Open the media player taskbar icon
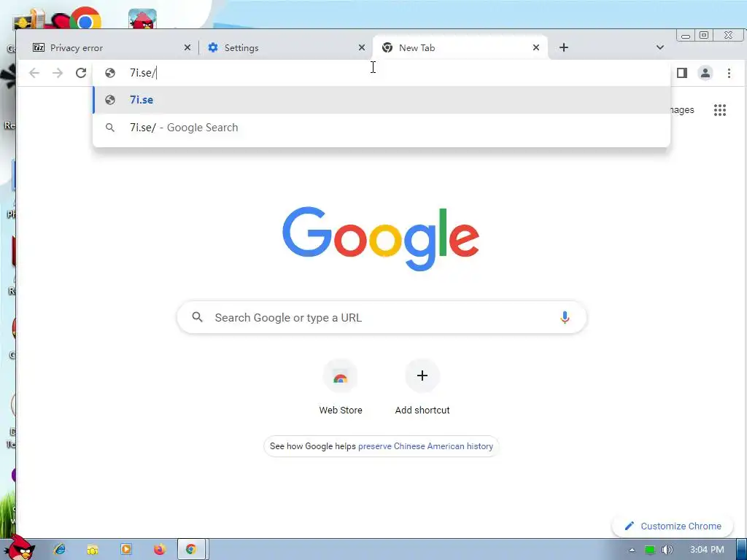Image resolution: width=747 pixels, height=560 pixels. (125, 549)
